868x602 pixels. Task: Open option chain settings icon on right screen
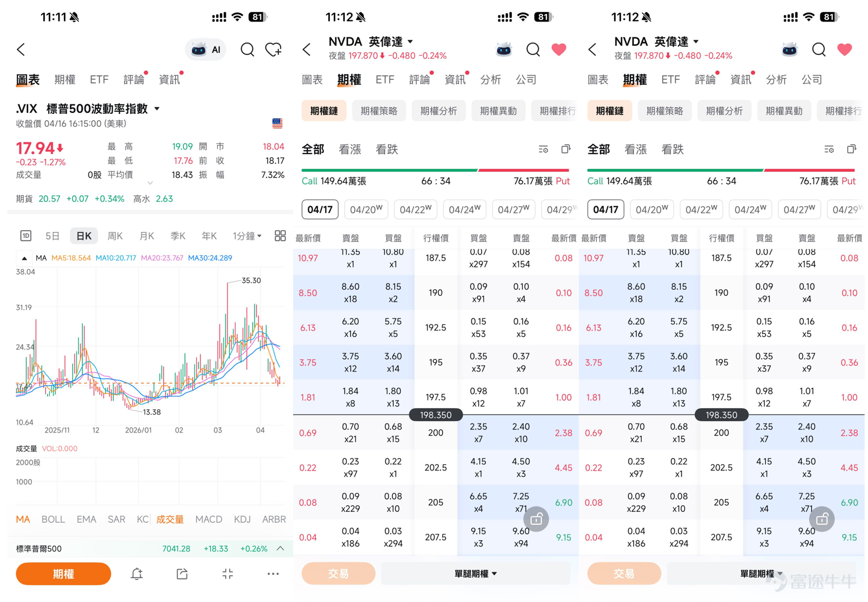pos(829,149)
